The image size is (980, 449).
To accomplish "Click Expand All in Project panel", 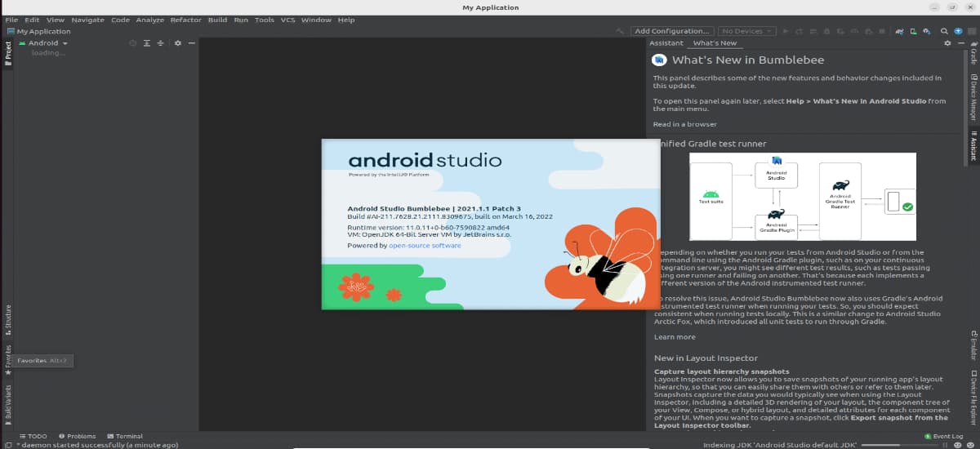I will (147, 42).
